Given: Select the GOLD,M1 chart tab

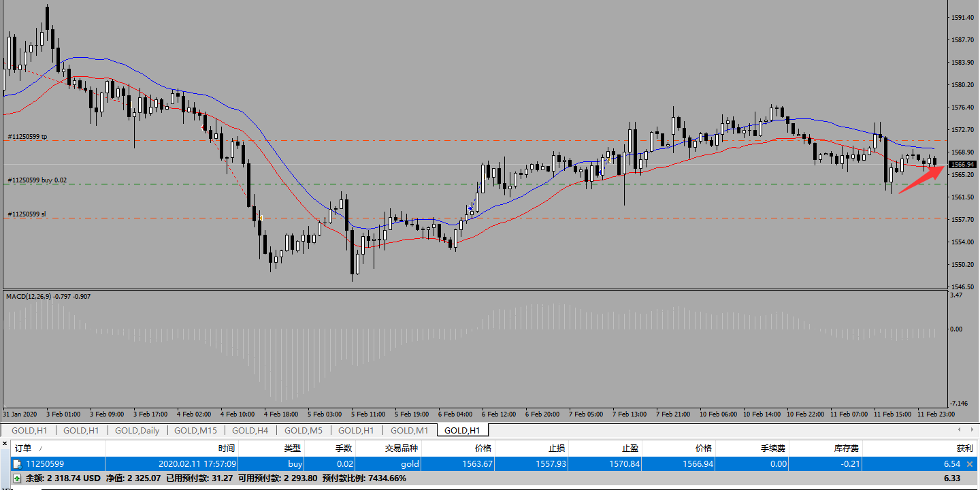Looking at the screenshot, I should [410, 430].
